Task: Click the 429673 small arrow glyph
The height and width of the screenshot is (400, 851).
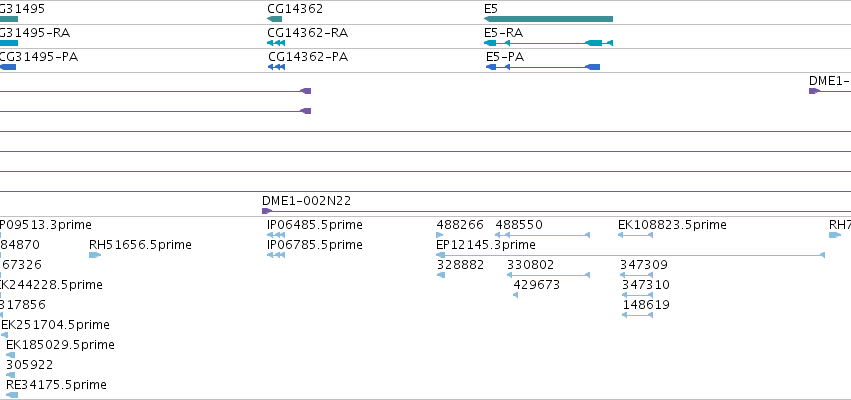Action: coord(516,295)
